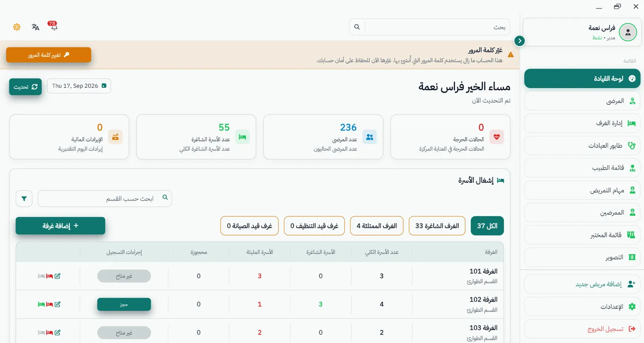Screen dimensions: 644x343
Task: Open the filter funnel button
Action: pyautogui.click(x=24, y=198)
